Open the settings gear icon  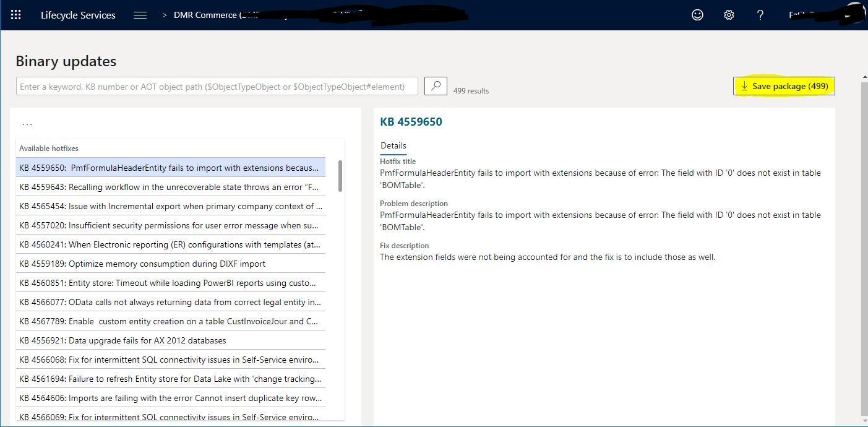coord(729,15)
